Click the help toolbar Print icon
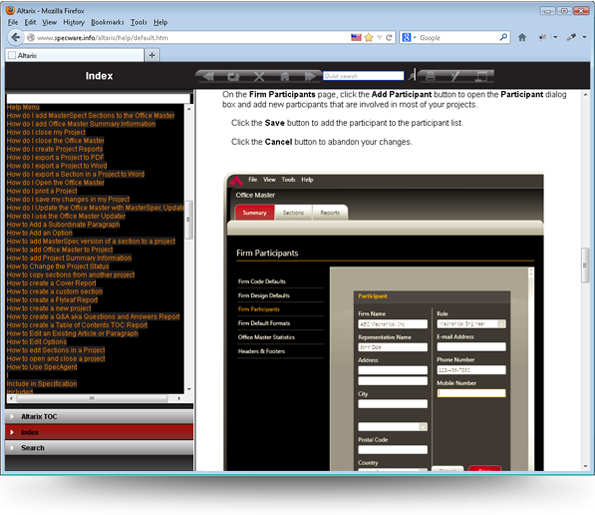 (430, 76)
